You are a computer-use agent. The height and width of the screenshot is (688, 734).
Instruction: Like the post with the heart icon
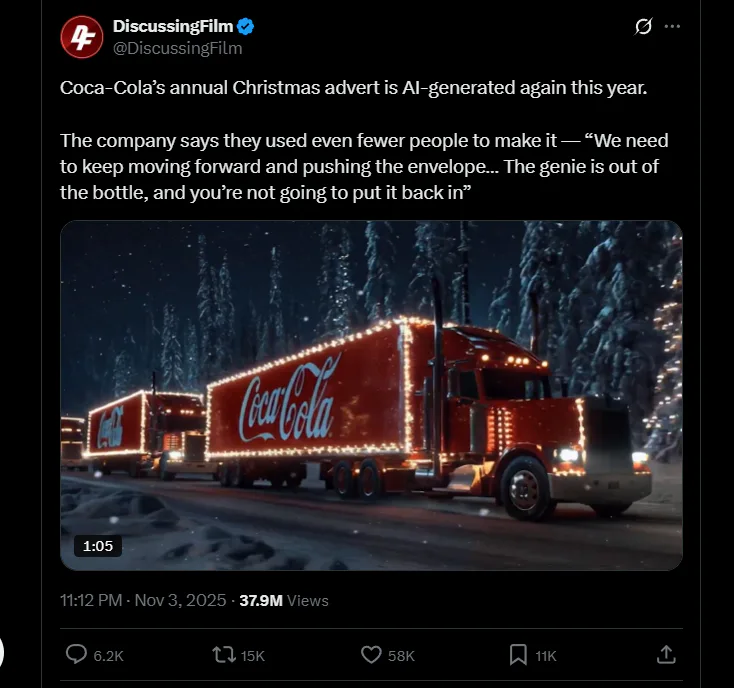[x=371, y=655]
